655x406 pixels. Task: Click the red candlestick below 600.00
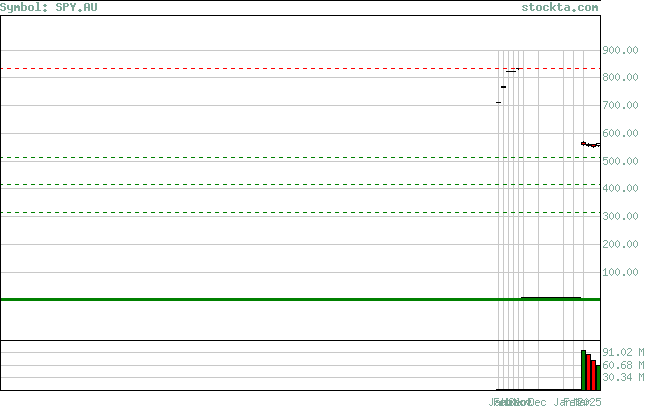(x=584, y=144)
